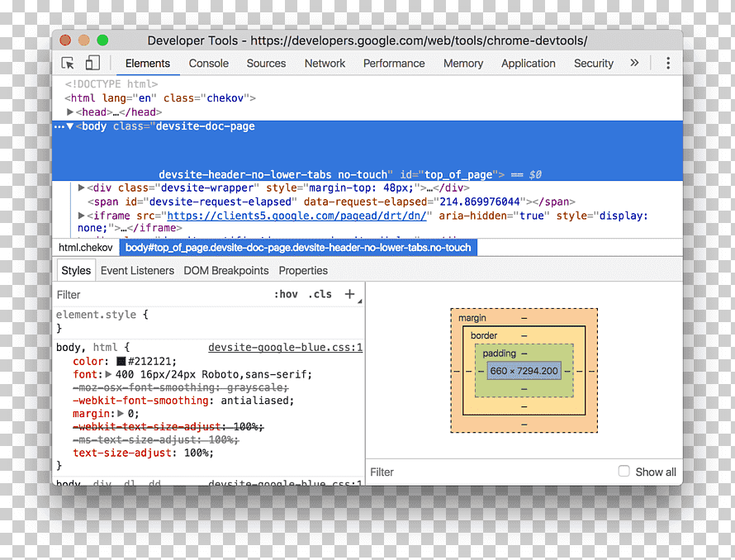Expand the font shorthand property triangle
The width and height of the screenshot is (735, 560).
pyautogui.click(x=108, y=374)
